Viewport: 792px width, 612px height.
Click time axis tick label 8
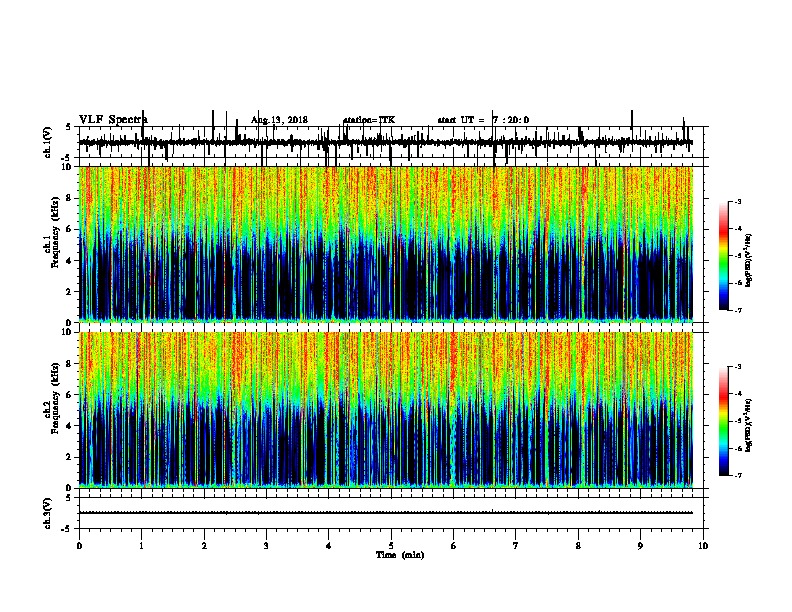click(x=578, y=546)
